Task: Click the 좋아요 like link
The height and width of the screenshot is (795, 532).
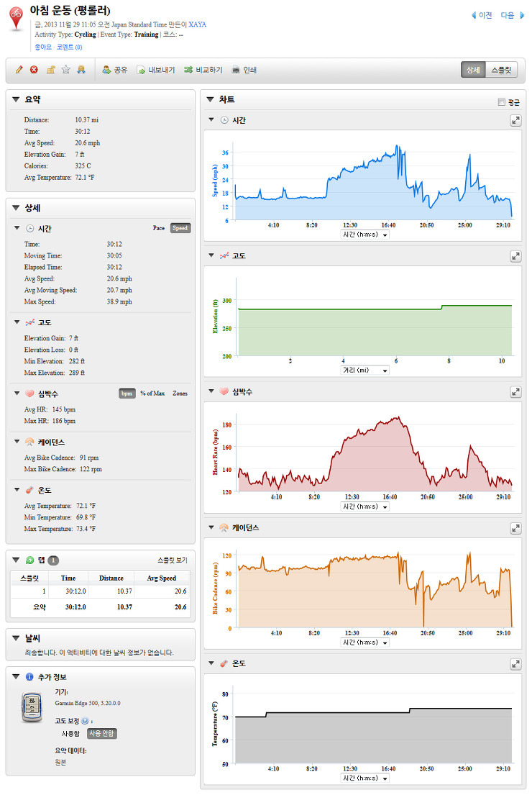Action: (43, 47)
